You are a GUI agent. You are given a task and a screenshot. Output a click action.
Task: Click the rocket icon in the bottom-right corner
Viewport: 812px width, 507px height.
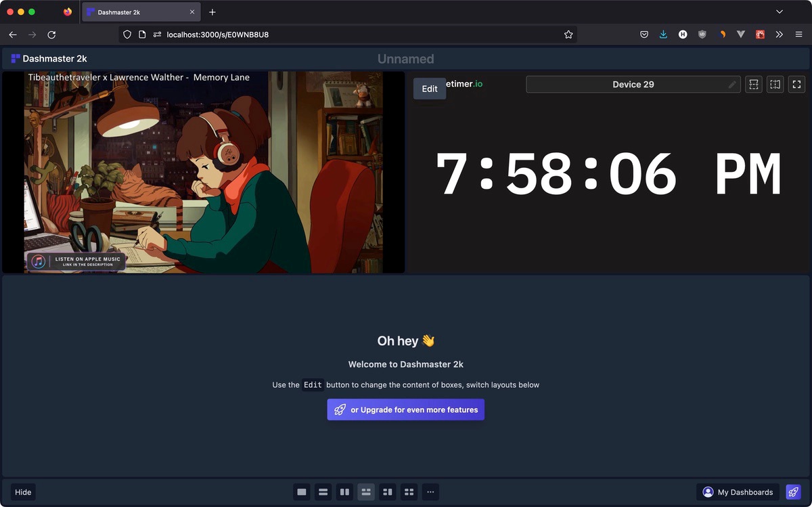(793, 491)
